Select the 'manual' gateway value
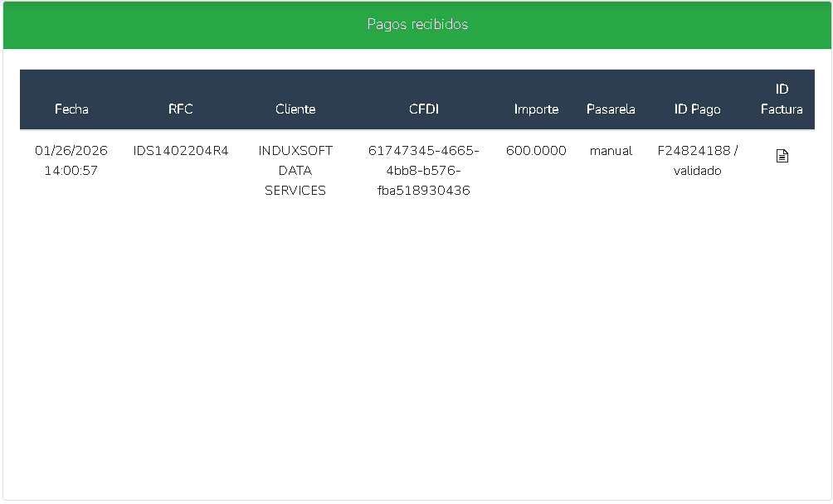The image size is (833, 504). click(x=611, y=151)
